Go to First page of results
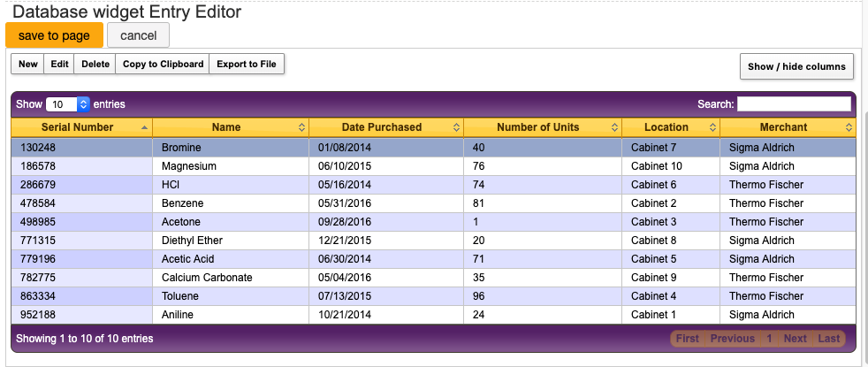 [x=688, y=338]
